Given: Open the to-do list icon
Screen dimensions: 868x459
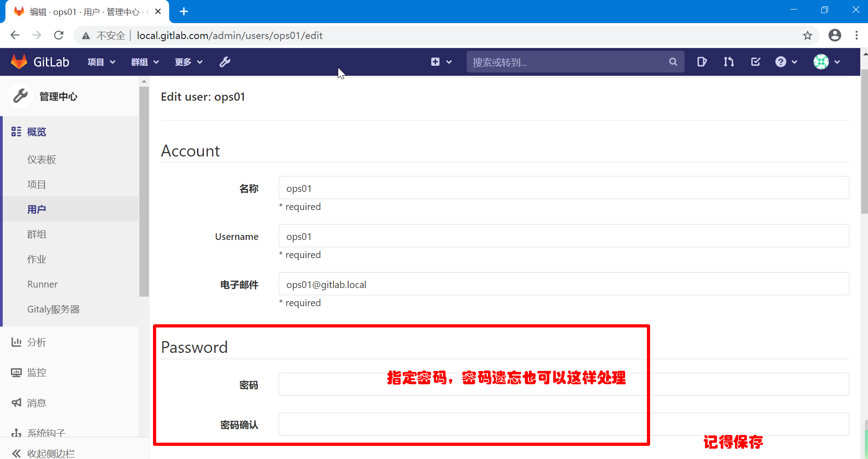Looking at the screenshot, I should click(756, 62).
